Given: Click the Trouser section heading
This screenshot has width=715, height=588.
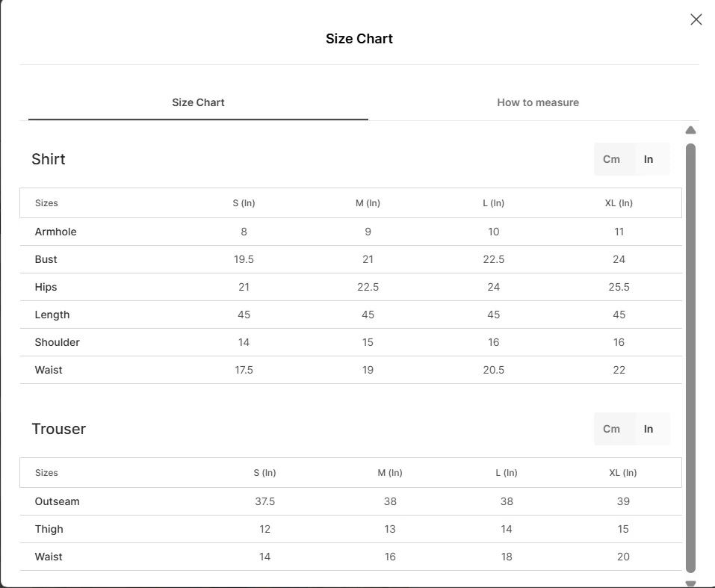Looking at the screenshot, I should (x=58, y=429).
